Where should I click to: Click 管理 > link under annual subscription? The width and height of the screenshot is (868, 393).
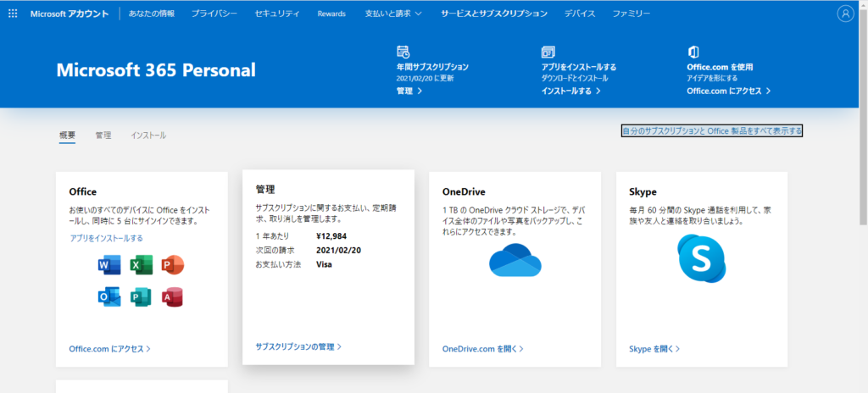(409, 91)
